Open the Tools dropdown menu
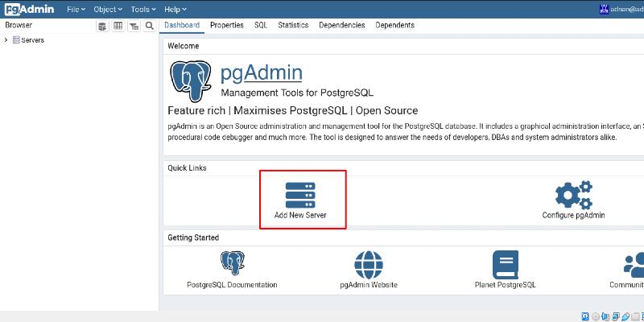Image resolution: width=644 pixels, height=322 pixels. coord(143,9)
